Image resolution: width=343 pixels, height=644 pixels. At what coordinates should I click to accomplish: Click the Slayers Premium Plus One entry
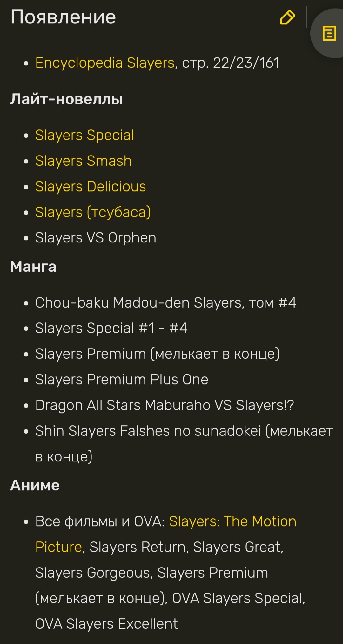(x=122, y=380)
